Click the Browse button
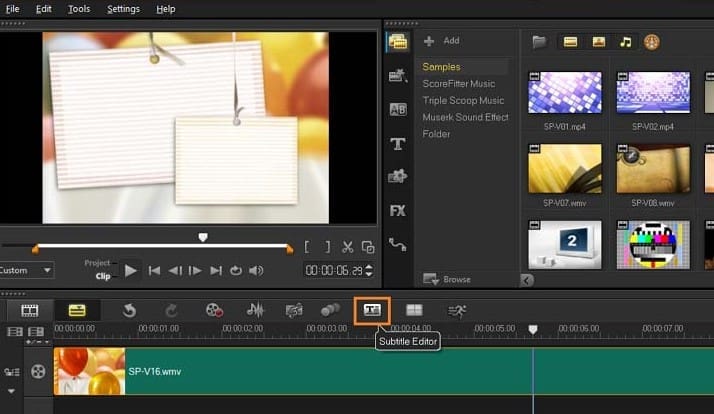This screenshot has height=414, width=714. 447,279
